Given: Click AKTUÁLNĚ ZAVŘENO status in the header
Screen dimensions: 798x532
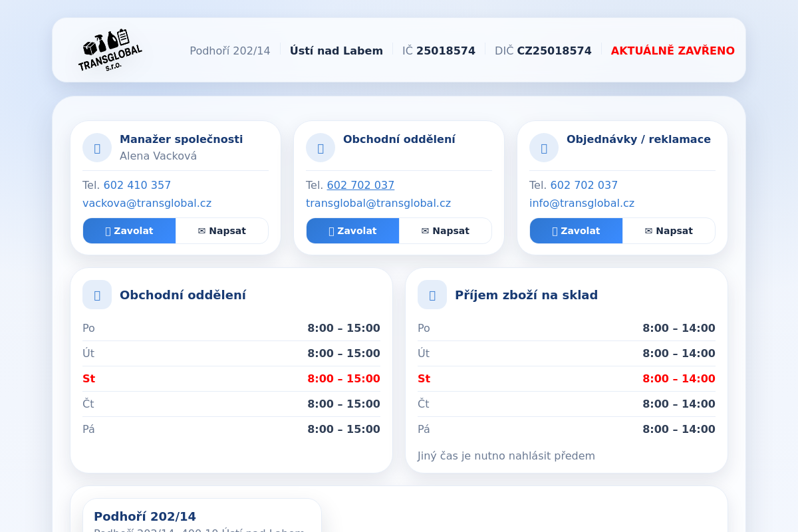Looking at the screenshot, I should [672, 51].
